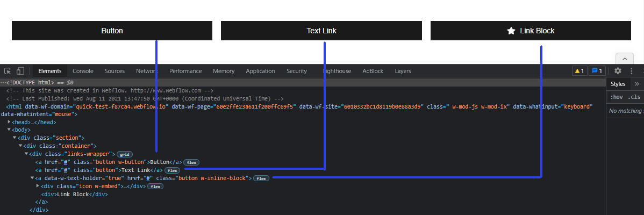644x215 pixels.
Task: Switch to the Network tab
Action: tap(147, 71)
